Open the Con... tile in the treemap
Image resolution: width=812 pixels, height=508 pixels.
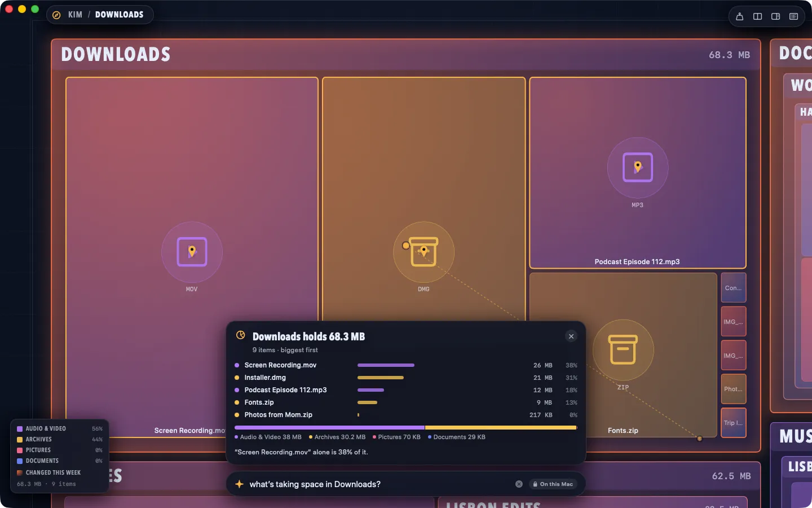click(x=734, y=288)
